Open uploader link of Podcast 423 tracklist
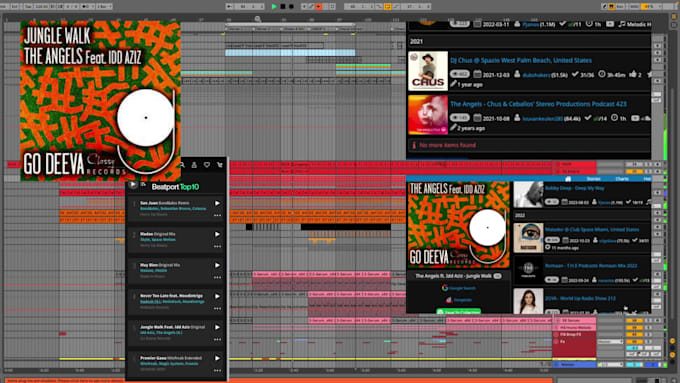The height and width of the screenshot is (383, 680). click(x=542, y=118)
